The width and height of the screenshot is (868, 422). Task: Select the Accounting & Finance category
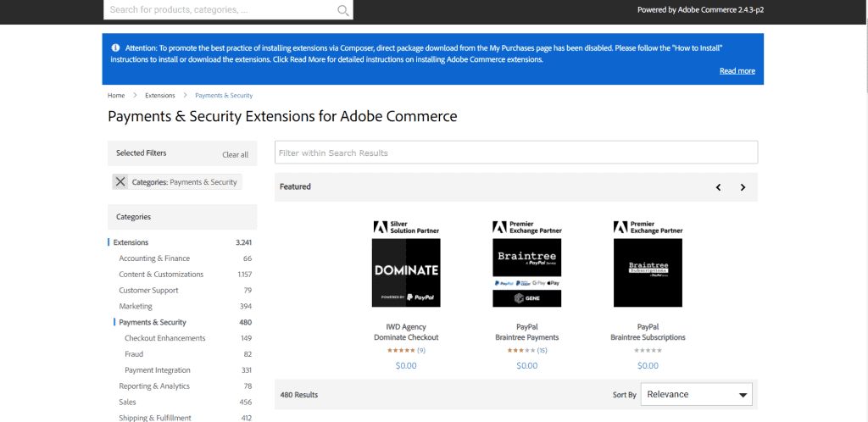(154, 258)
